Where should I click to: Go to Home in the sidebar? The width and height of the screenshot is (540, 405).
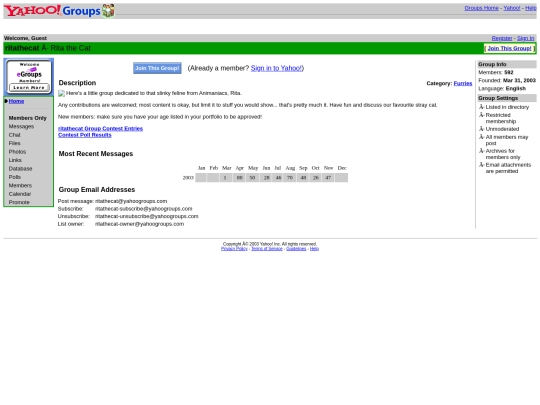pos(16,101)
